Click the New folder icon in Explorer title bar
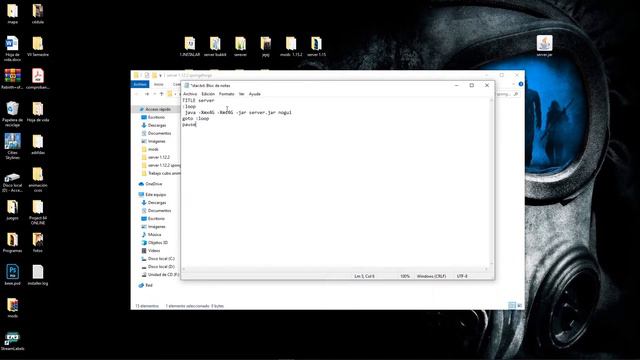The height and width of the screenshot is (360, 640). point(154,76)
